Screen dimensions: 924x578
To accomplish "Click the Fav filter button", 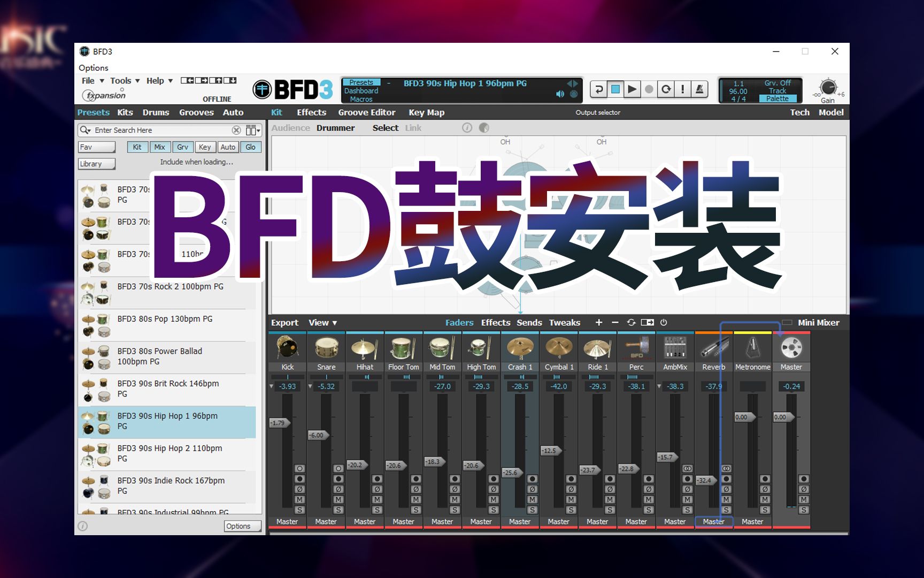I will [97, 147].
